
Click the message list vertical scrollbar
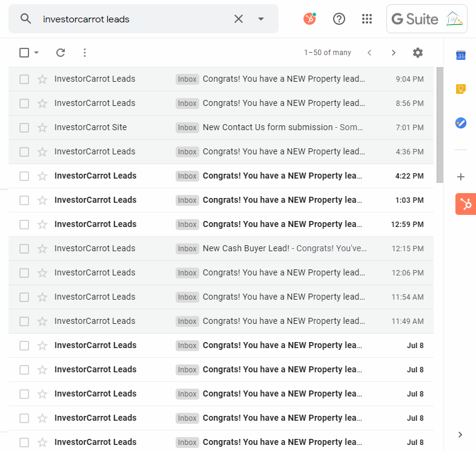[x=440, y=125]
